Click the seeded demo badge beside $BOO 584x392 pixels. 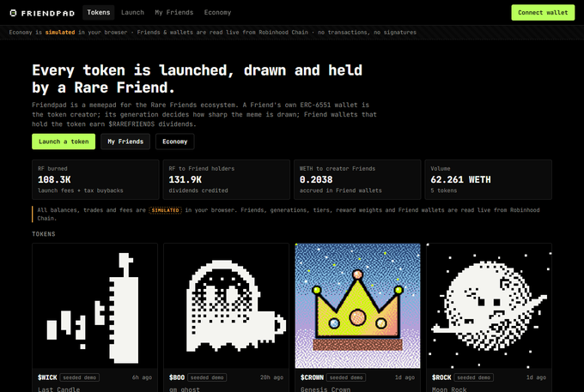tap(207, 377)
